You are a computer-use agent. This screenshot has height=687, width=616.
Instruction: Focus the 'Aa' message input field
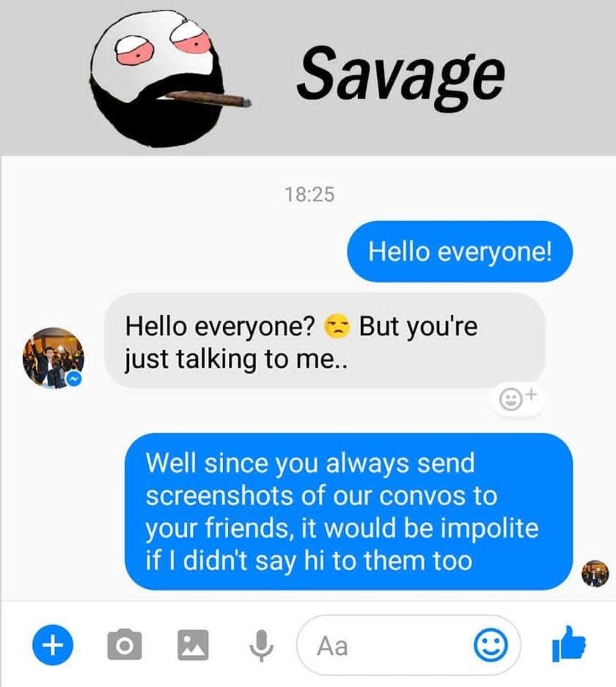[408, 645]
